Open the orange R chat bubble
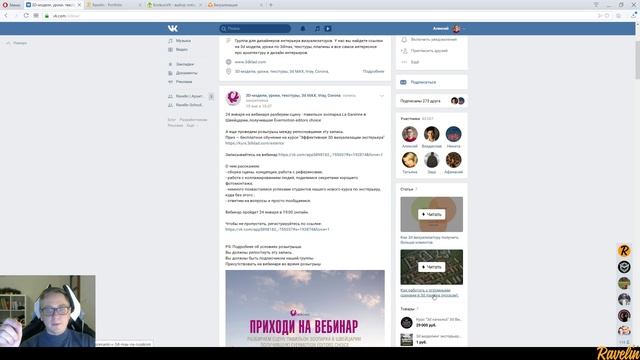The height and width of the screenshot is (360, 640). [x=624, y=251]
